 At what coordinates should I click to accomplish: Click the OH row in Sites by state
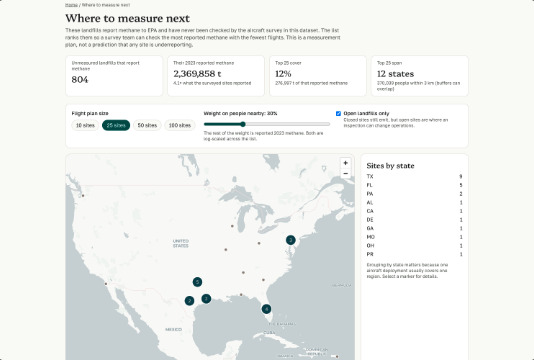pyautogui.click(x=414, y=246)
